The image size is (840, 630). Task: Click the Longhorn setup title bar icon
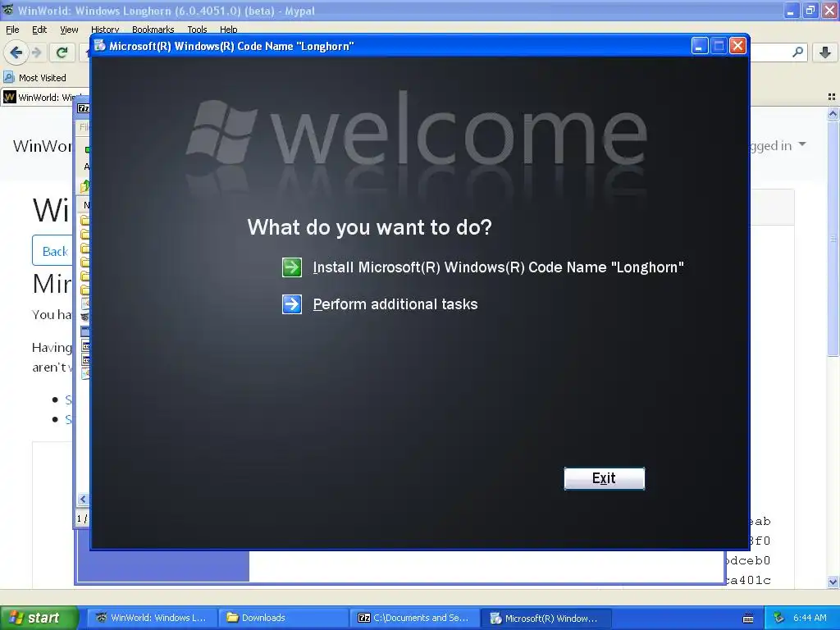pyautogui.click(x=100, y=46)
